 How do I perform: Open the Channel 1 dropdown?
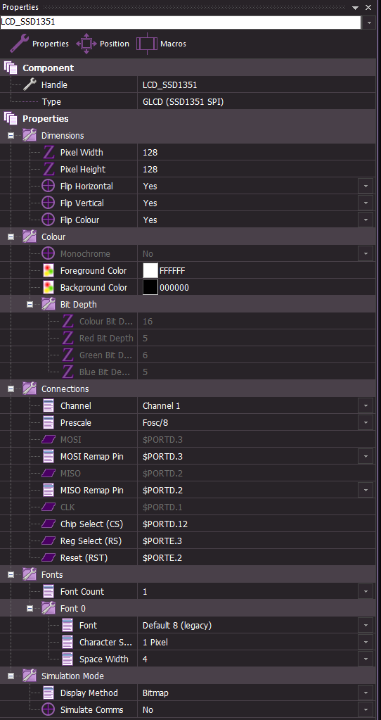[x=366, y=406]
